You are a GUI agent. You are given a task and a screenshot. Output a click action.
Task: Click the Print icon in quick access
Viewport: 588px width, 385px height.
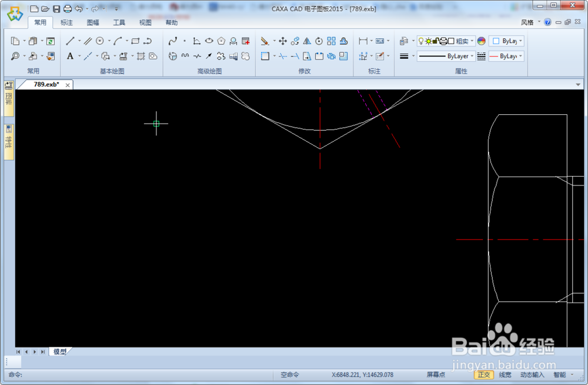pos(68,9)
